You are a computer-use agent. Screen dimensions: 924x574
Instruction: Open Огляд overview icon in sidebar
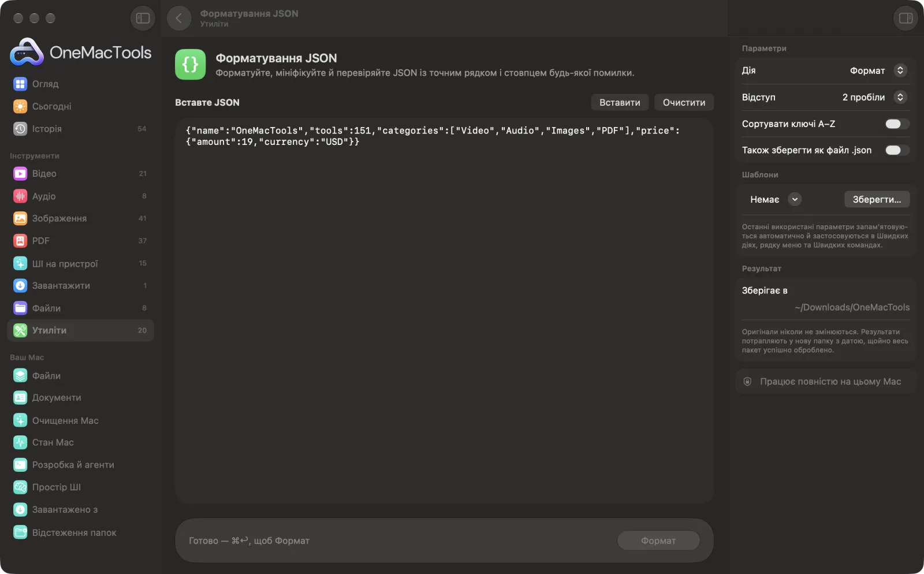tap(20, 84)
